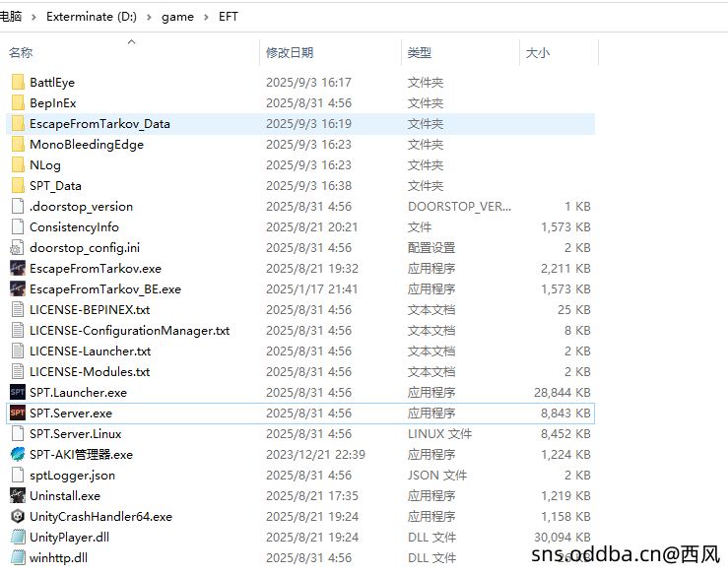The height and width of the screenshot is (574, 728).
Task: Go to game folder in breadcrumb
Action: coord(177,17)
